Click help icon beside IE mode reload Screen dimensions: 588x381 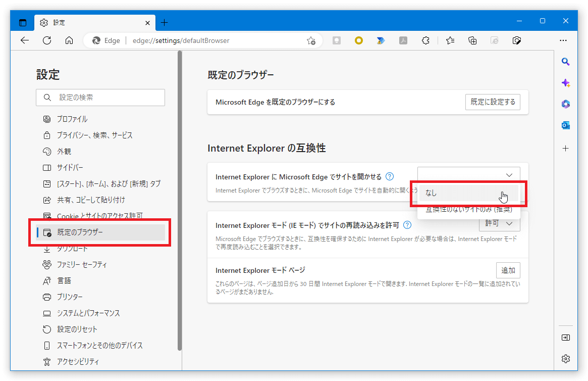point(407,225)
